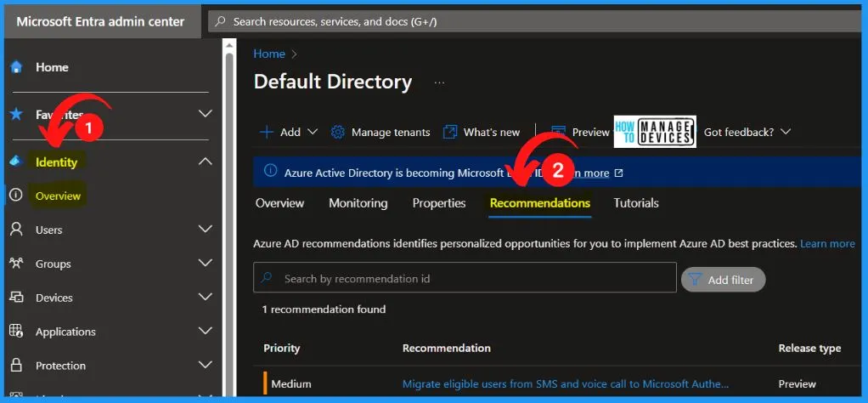Click the Home house icon in sidebar

click(17, 68)
